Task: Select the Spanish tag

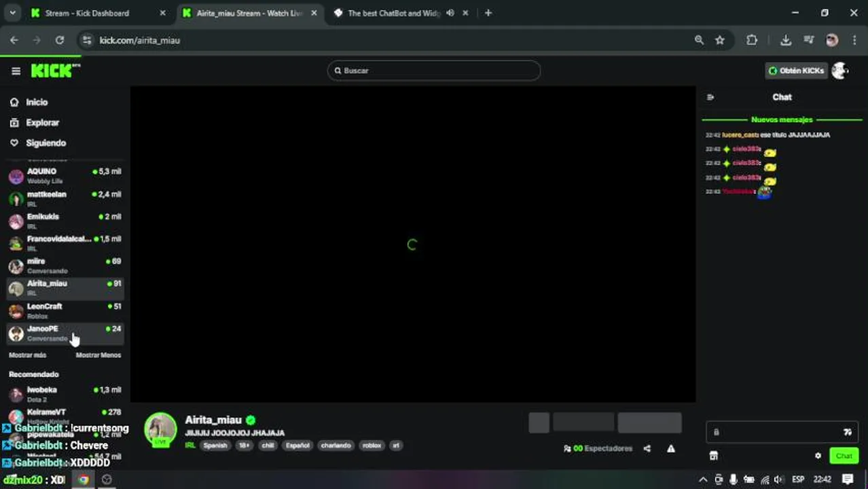Action: click(x=215, y=446)
